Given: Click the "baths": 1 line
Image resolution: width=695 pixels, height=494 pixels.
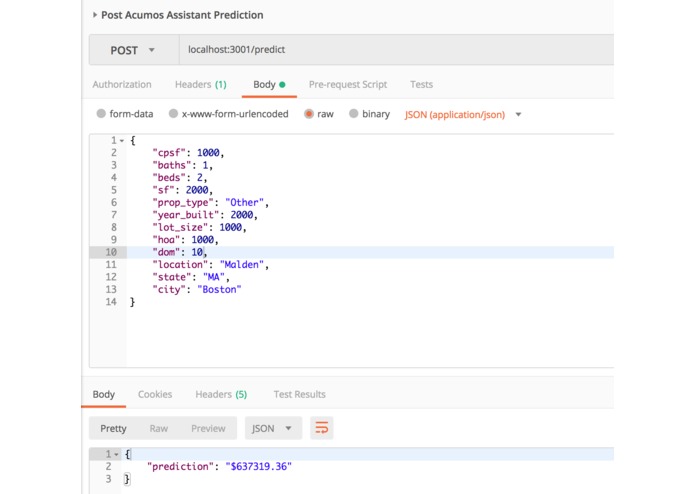Looking at the screenshot, I should point(183,165).
